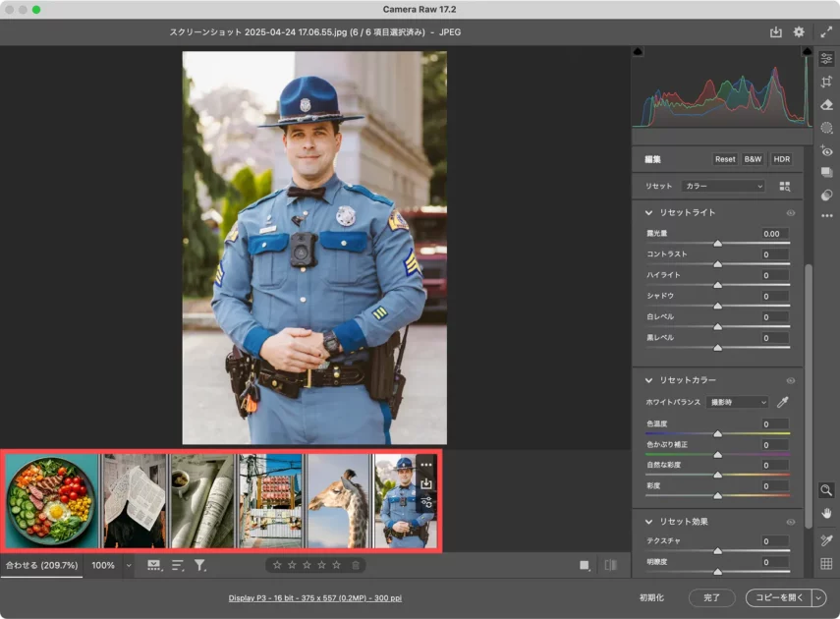
Task: Click the filmstrip filter funnel icon
Action: pyautogui.click(x=199, y=565)
